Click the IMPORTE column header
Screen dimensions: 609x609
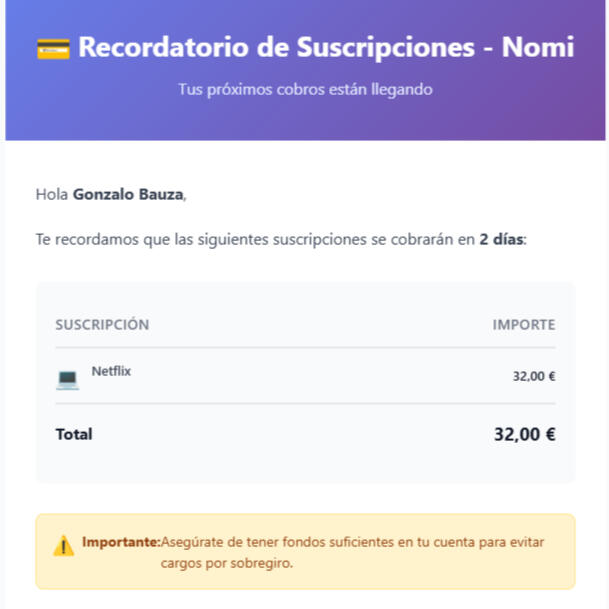[x=524, y=325]
